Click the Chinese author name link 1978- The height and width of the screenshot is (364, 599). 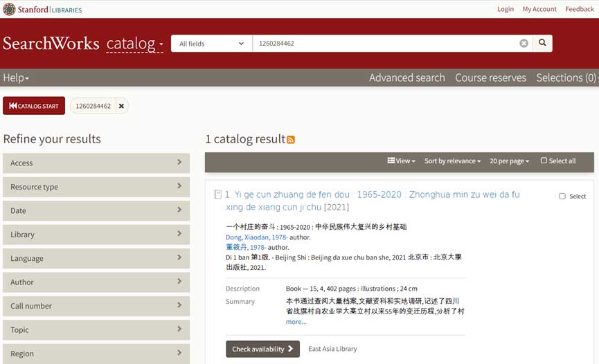click(246, 247)
